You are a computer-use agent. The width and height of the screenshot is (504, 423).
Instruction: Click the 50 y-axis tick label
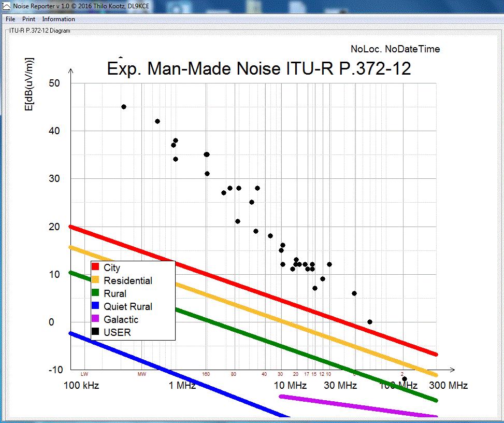(x=54, y=83)
